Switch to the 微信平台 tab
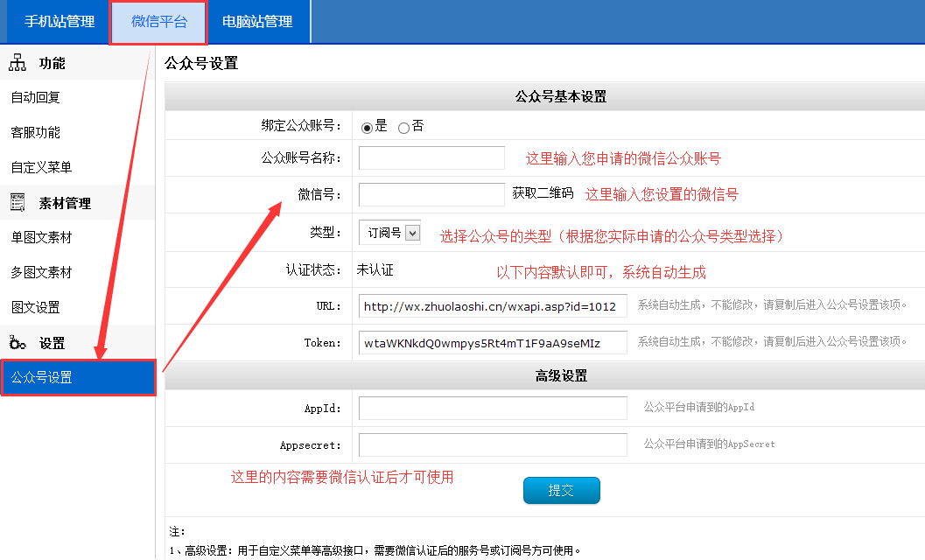Screen dimensions: 925x560 coord(159,22)
